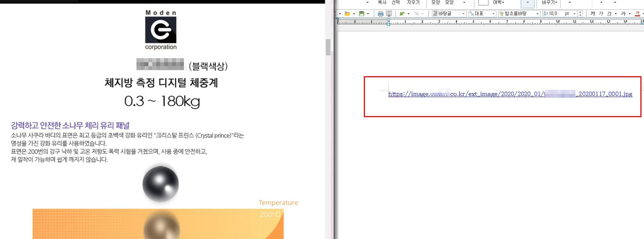Click the page shape box icon beside 여백
The height and width of the screenshot is (239, 644).
pos(483,2)
